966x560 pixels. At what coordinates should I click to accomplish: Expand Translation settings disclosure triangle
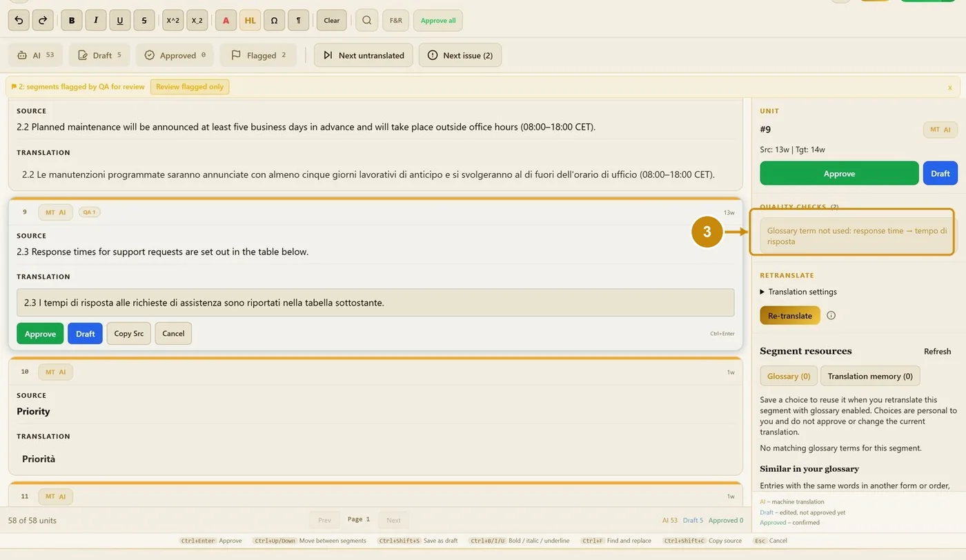click(762, 292)
